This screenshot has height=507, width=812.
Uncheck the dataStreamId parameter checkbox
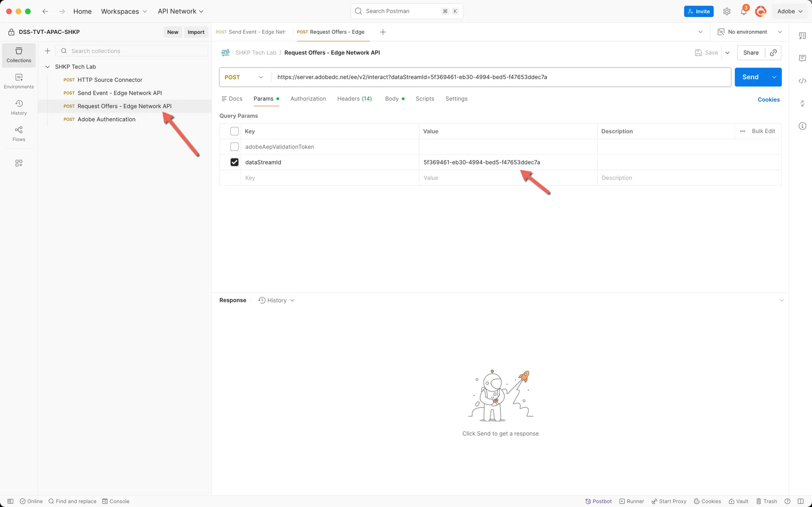pyautogui.click(x=234, y=162)
